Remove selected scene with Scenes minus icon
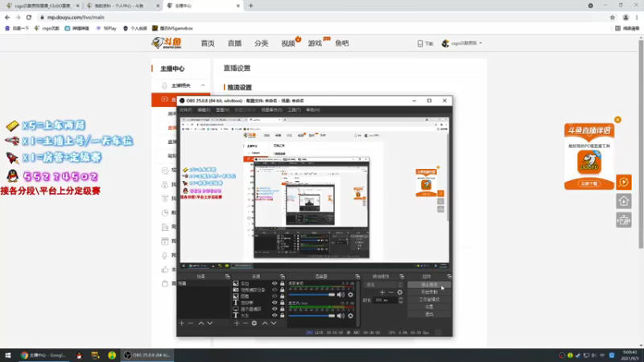Viewport: 644px width, 362px height. click(191, 323)
